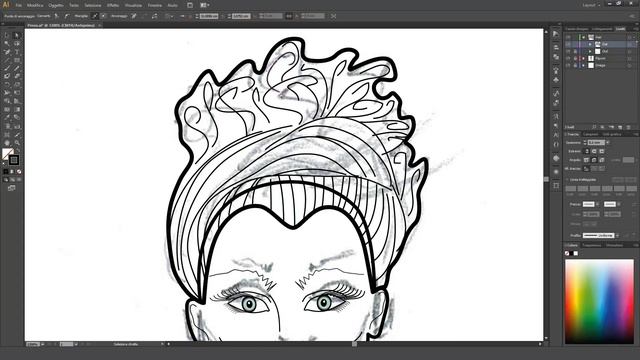This screenshot has width=640, height=360.
Task: Open the Finestra menu
Action: coord(155,5)
